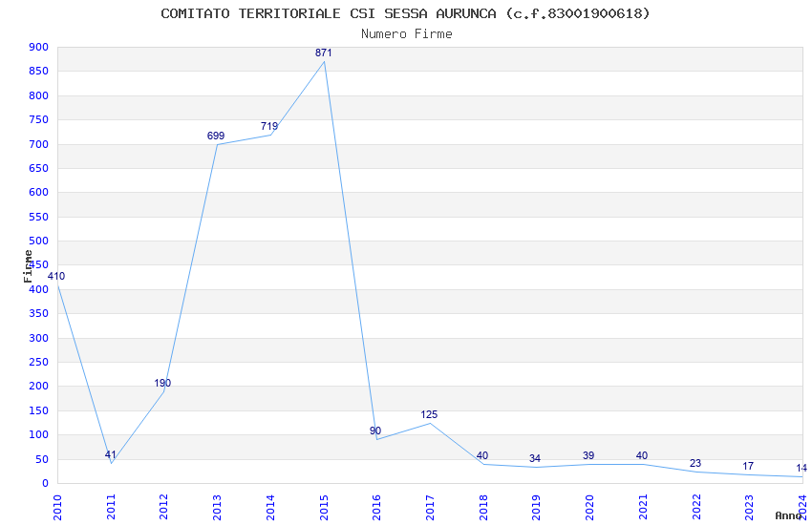
Task: Click the x-axis year 2014
Action: coord(270,507)
